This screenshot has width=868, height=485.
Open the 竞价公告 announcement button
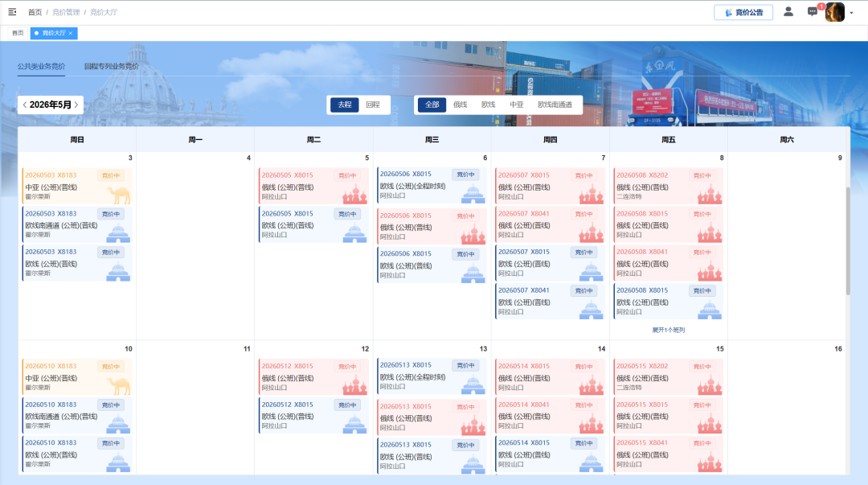pyautogui.click(x=743, y=12)
